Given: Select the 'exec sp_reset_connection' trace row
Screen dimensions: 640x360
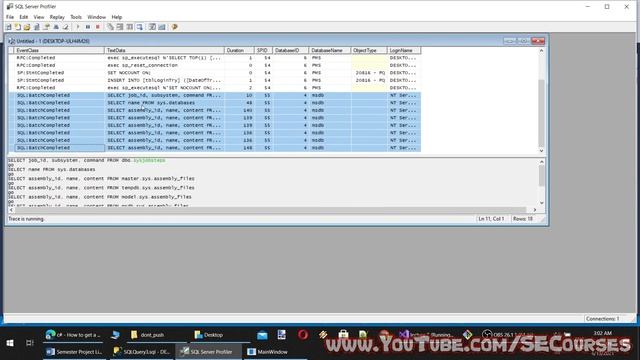Looking at the screenshot, I should 215,65.
